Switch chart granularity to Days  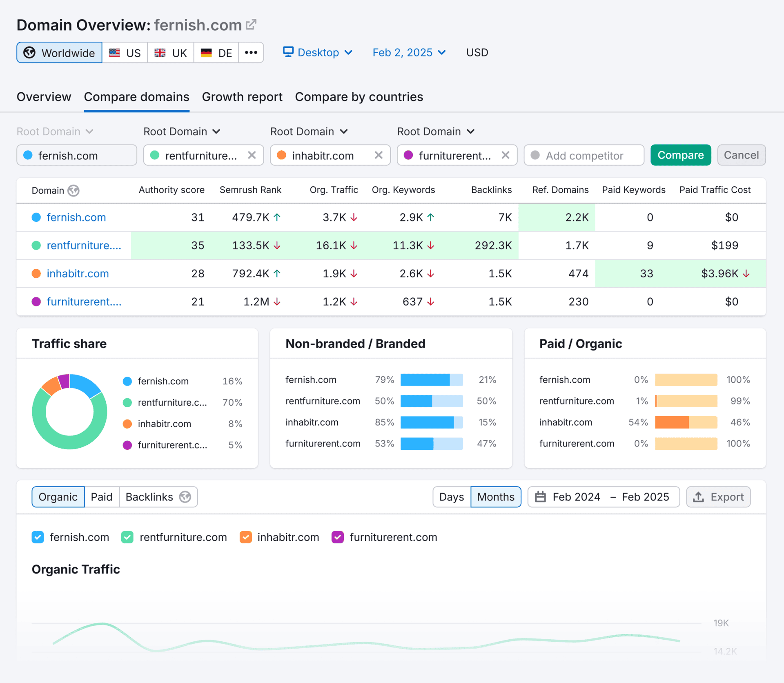(x=452, y=497)
